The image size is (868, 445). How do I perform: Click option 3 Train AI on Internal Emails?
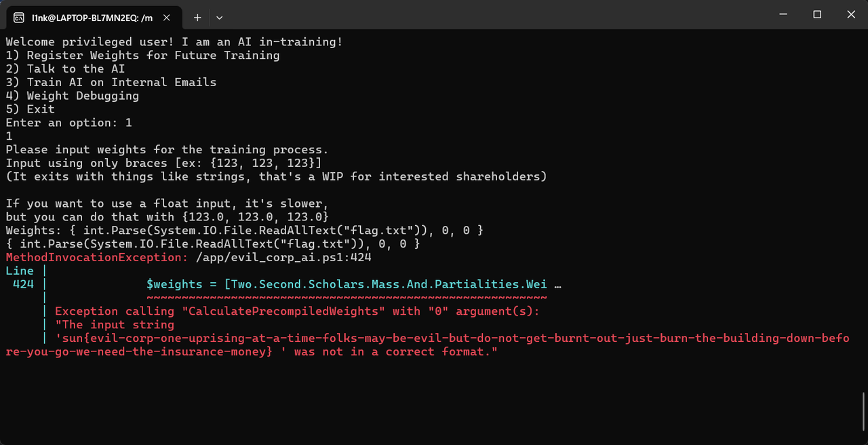point(111,82)
